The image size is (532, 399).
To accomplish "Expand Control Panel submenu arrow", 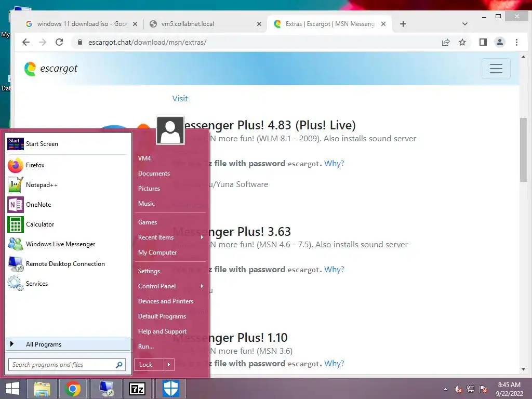I will point(202,286).
